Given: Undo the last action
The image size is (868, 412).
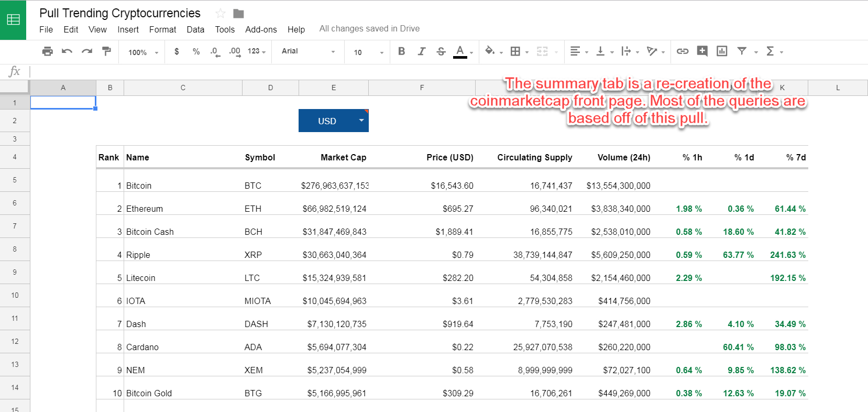Looking at the screenshot, I should tap(67, 51).
